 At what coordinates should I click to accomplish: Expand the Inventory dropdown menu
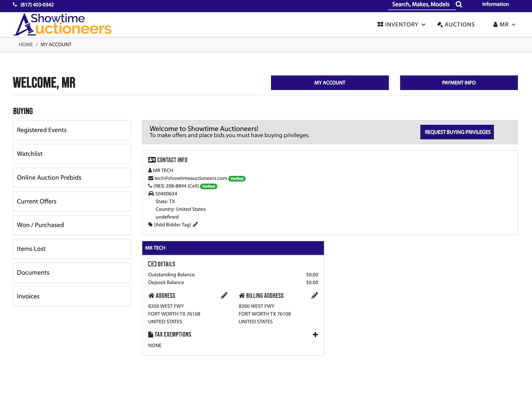[401, 25]
